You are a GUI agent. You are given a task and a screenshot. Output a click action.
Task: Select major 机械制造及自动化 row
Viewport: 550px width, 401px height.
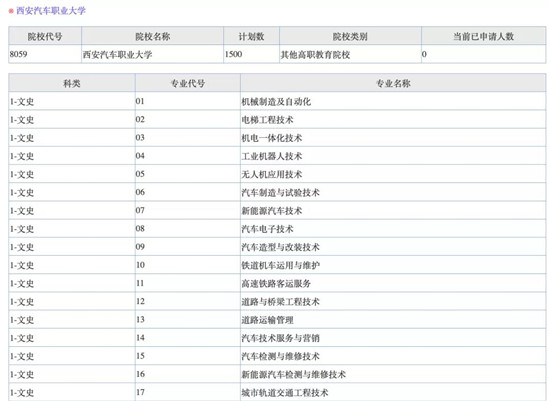click(277, 101)
